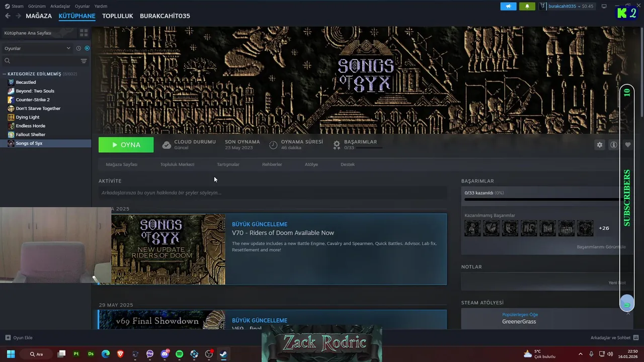
Task: Go back with the left arrow
Action: pyautogui.click(x=8, y=16)
